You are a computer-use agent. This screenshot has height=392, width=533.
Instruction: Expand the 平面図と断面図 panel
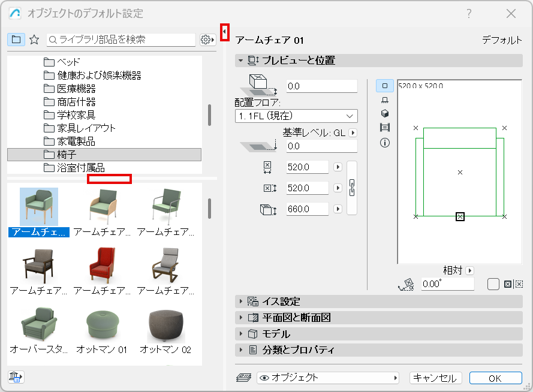pyautogui.click(x=241, y=318)
